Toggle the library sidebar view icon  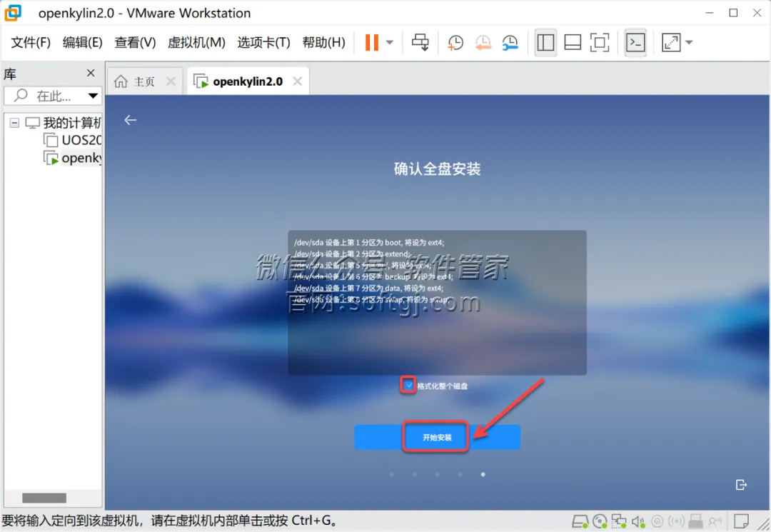(x=545, y=42)
